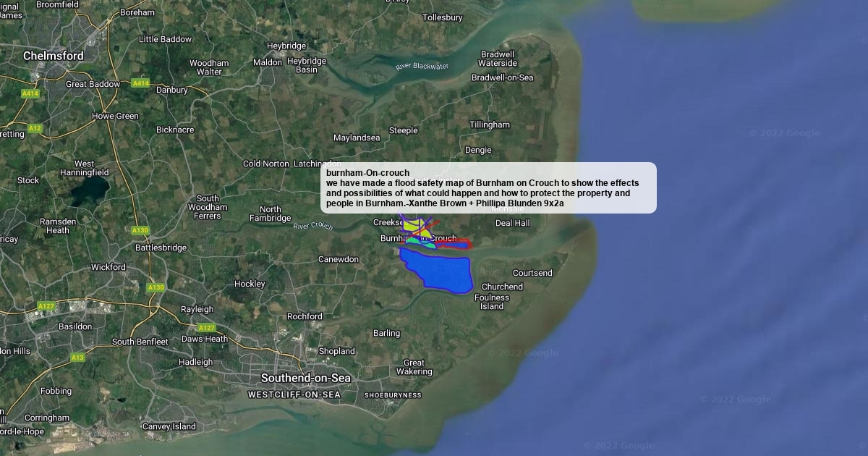Click the A12 road shield marker
Viewport: 868px width, 456px height.
(x=35, y=129)
